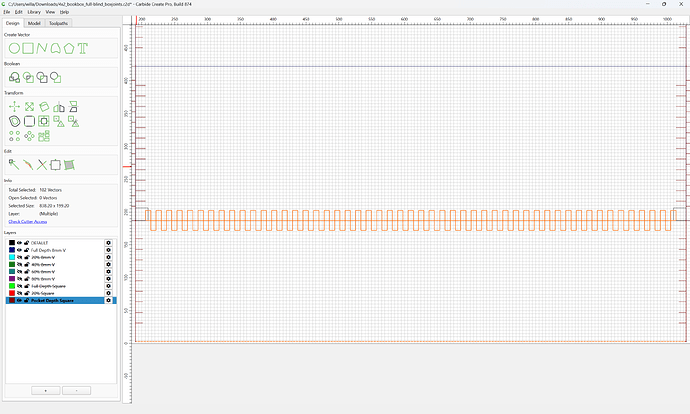Open the File menu
690x414 pixels.
coord(7,12)
